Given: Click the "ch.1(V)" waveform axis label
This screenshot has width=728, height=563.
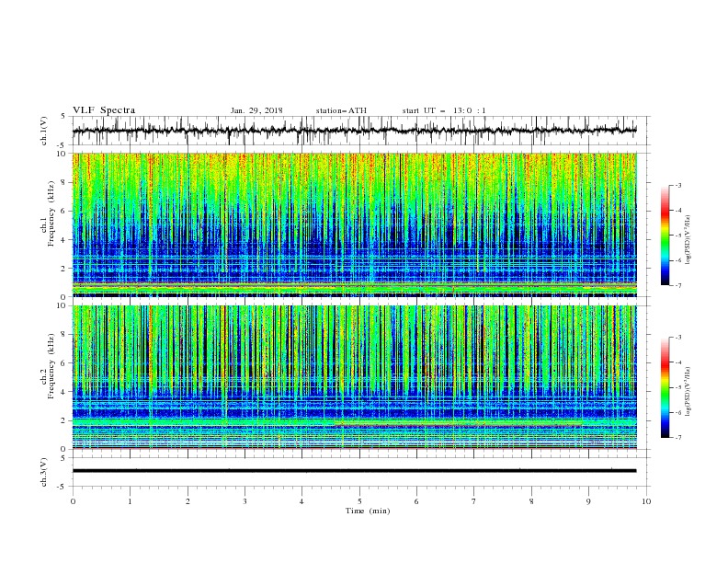Looking at the screenshot, I should click(44, 131).
